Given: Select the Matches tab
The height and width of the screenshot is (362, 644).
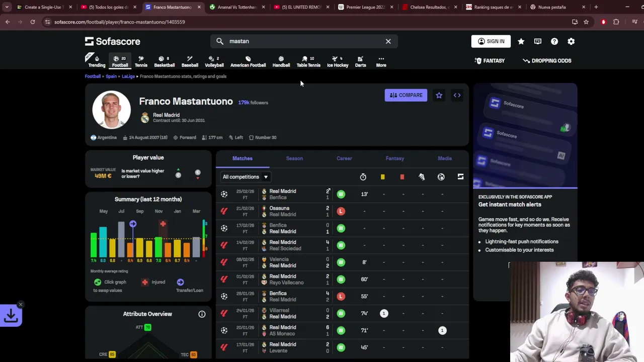Looking at the screenshot, I should tap(243, 158).
